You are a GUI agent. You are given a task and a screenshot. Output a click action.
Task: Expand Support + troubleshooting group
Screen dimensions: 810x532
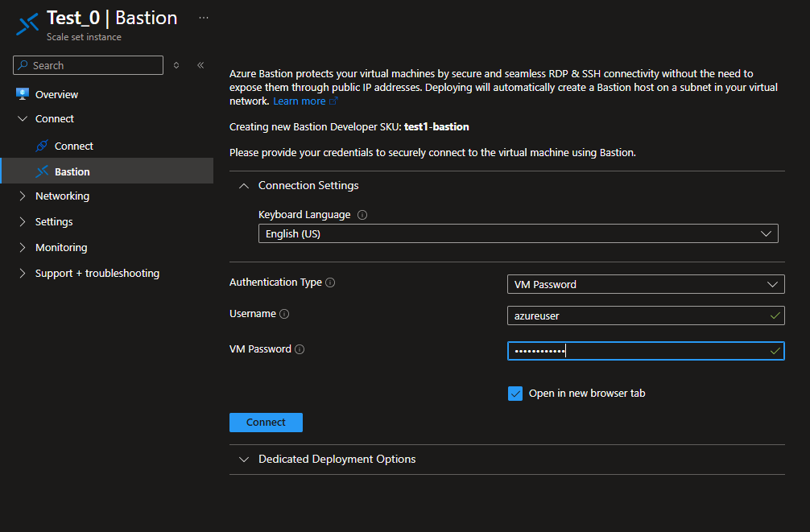(x=23, y=273)
